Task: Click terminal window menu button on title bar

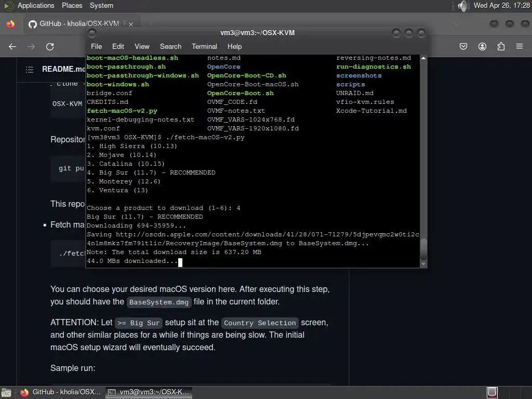Action: (x=92, y=33)
